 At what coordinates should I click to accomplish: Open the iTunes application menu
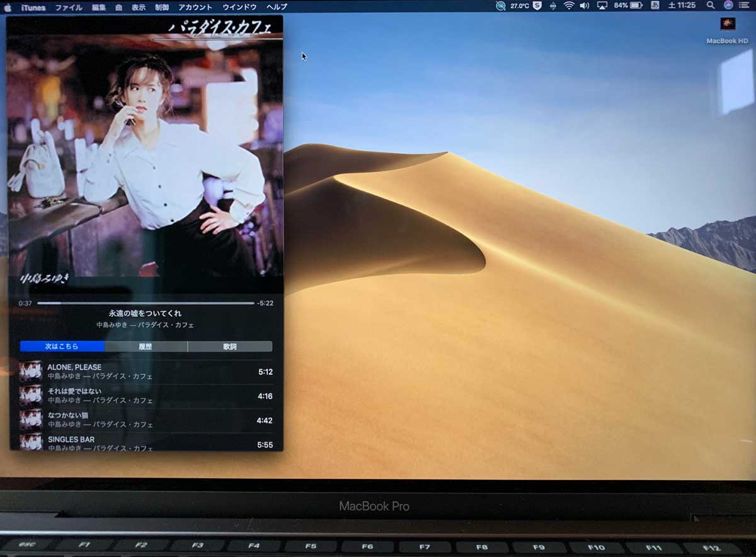click(x=33, y=7)
